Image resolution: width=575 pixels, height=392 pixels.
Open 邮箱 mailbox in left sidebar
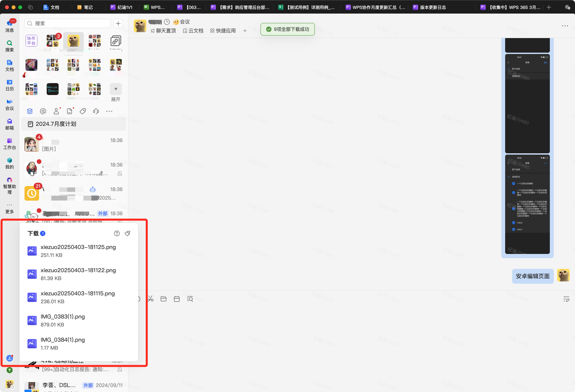(10, 124)
